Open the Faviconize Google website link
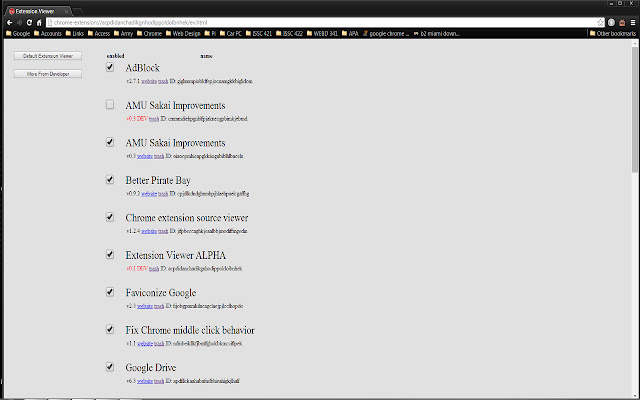Image resolution: width=640 pixels, height=400 pixels. pyautogui.click(x=145, y=306)
